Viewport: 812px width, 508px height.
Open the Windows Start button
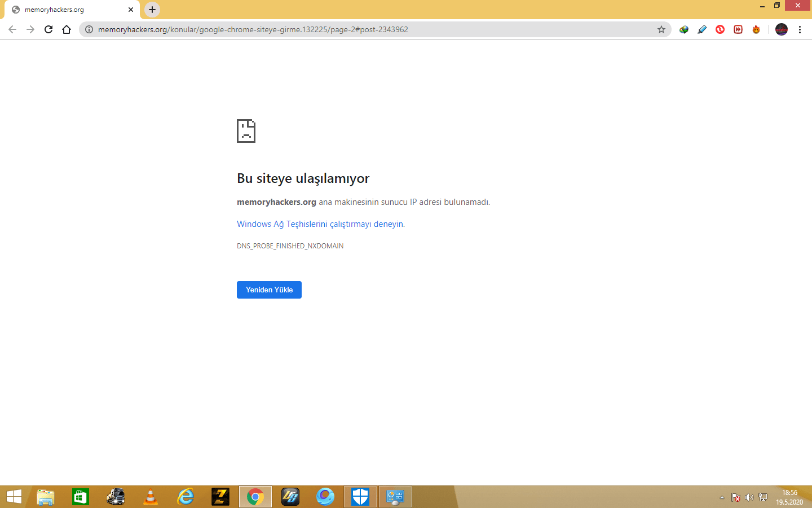coord(14,497)
